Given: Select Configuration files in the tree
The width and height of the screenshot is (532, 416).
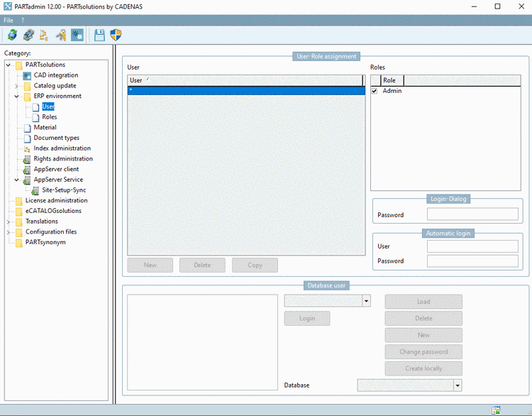Looking at the screenshot, I should (x=51, y=232).
